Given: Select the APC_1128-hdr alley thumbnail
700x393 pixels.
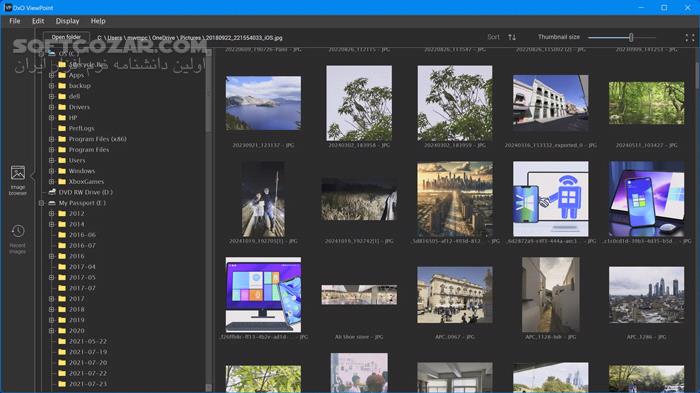Looking at the screenshot, I should tap(550, 295).
